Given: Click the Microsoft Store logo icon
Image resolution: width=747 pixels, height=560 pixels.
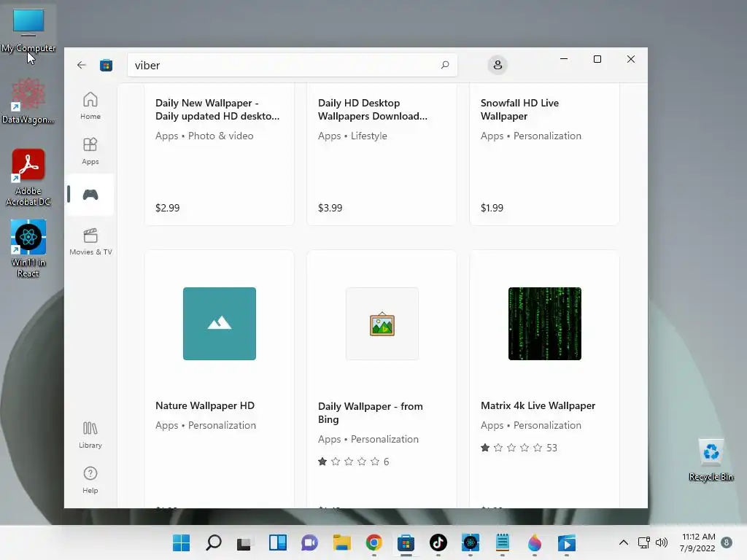Looking at the screenshot, I should click(x=107, y=65).
